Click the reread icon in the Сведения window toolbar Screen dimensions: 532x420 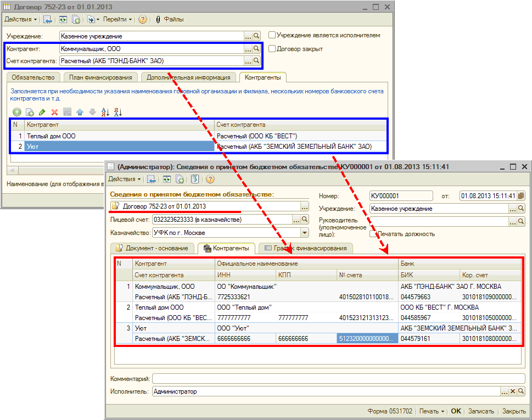[166, 179]
